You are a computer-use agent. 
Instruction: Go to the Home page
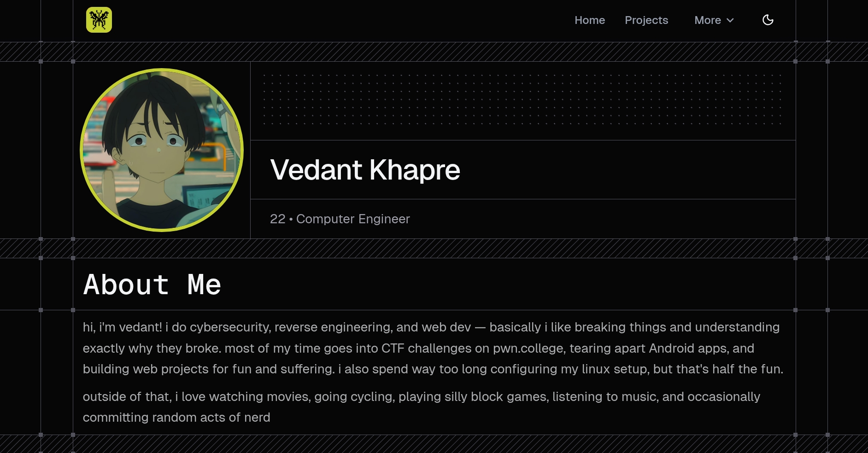click(x=589, y=20)
